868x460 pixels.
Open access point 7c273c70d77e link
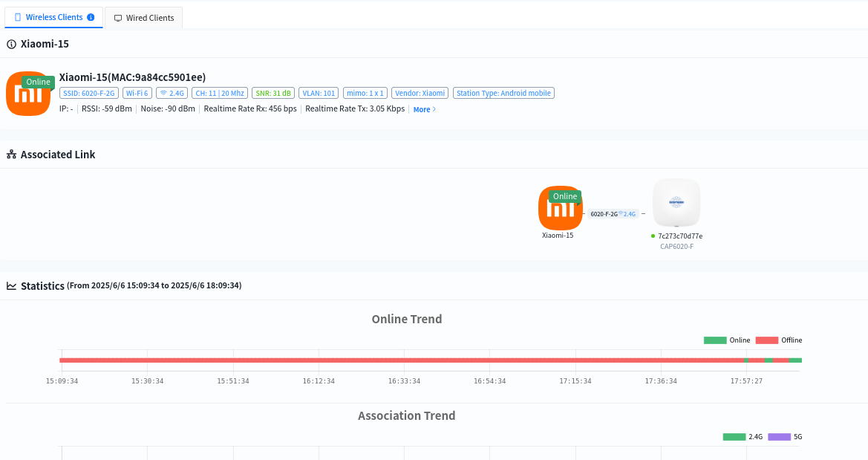pos(679,236)
